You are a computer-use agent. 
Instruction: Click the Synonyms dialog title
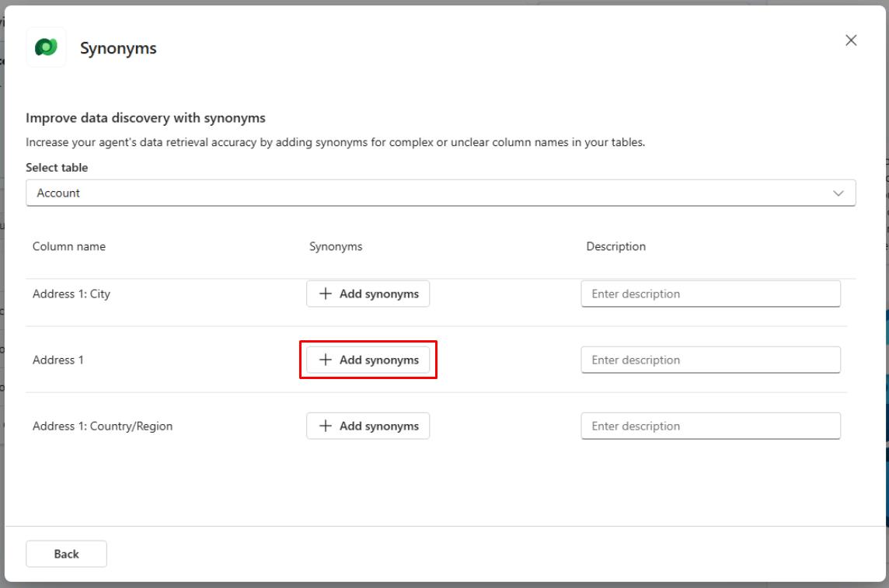point(118,47)
